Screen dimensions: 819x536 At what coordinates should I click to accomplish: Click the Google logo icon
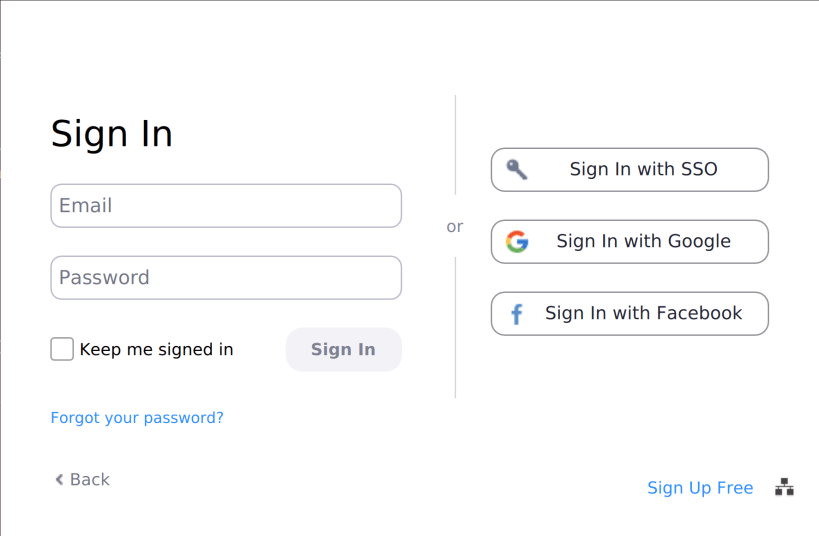point(517,241)
